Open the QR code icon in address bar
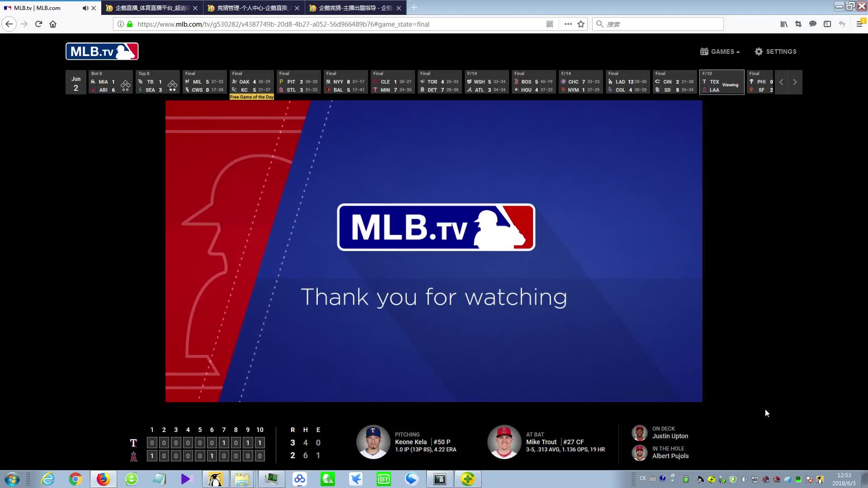 pos(550,24)
